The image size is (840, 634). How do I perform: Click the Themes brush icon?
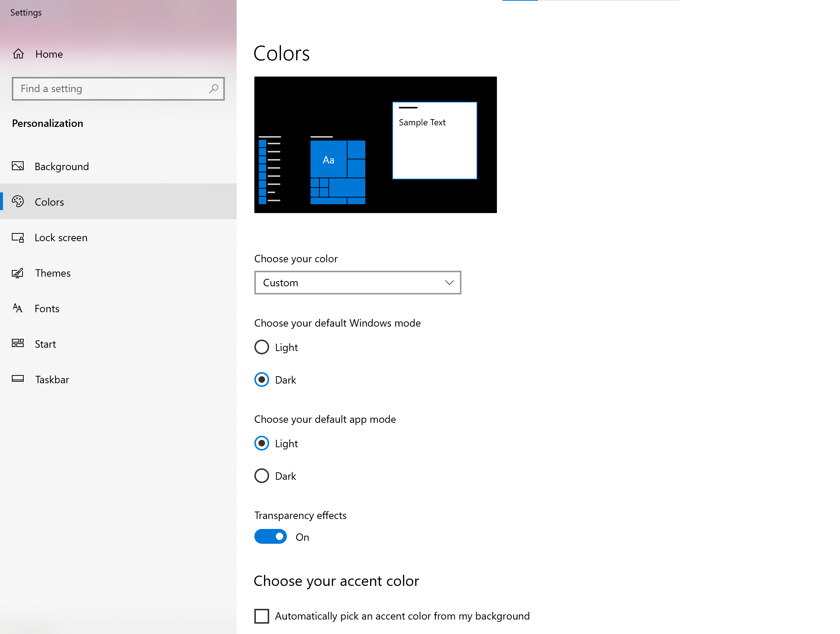pos(18,273)
